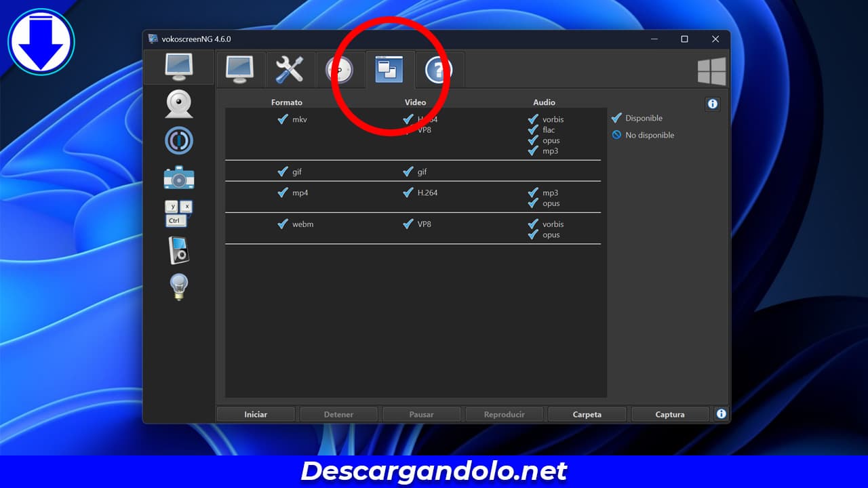Select the screen recording monitor sidebar icon
Screen dimensions: 868x488
click(x=179, y=66)
